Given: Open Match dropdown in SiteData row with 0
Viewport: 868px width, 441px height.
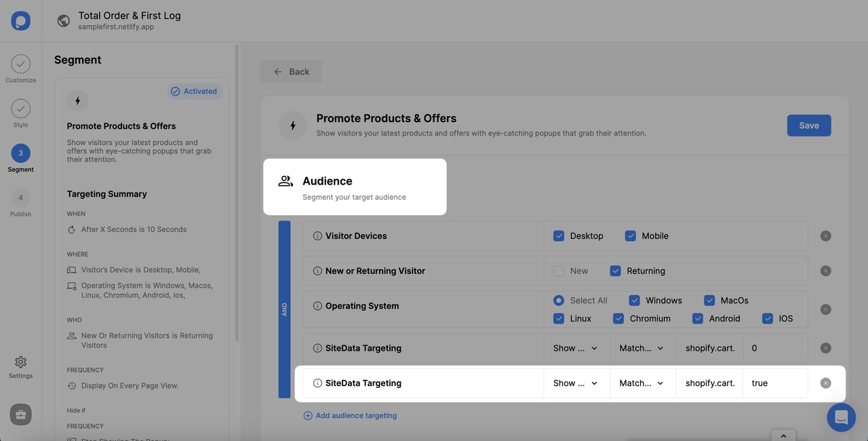Looking at the screenshot, I should click(644, 348).
